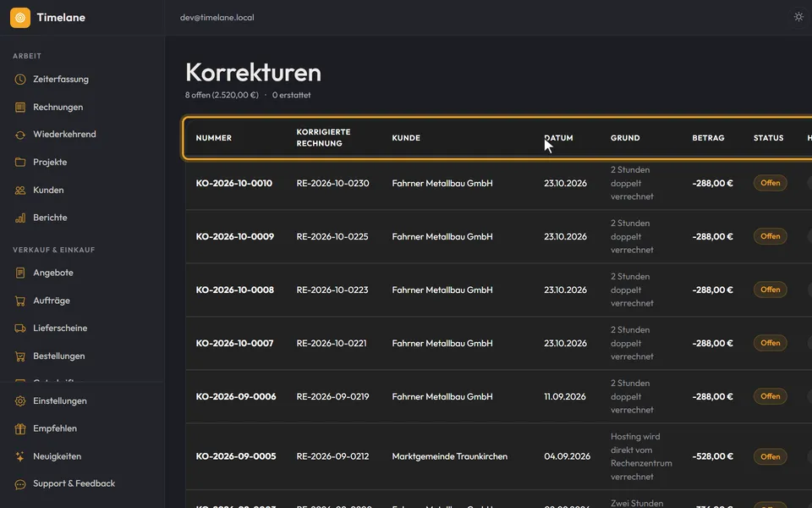Sort by the Grund column header
This screenshot has width=812, height=508.
625,138
